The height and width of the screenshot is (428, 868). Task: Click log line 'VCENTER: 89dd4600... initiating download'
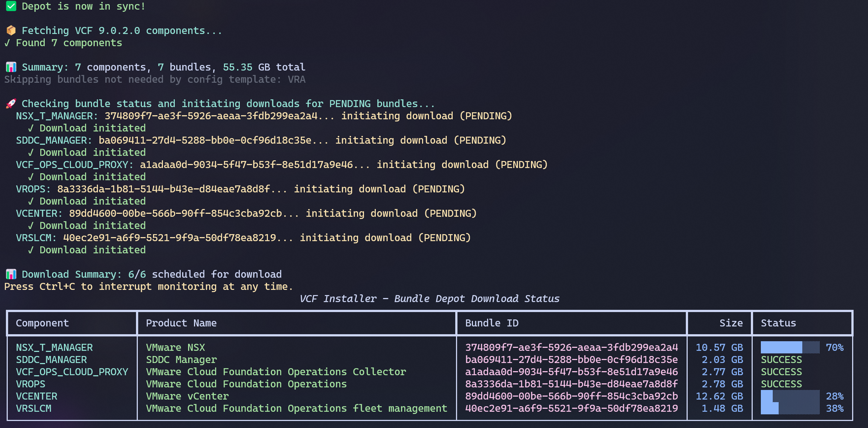(x=246, y=213)
